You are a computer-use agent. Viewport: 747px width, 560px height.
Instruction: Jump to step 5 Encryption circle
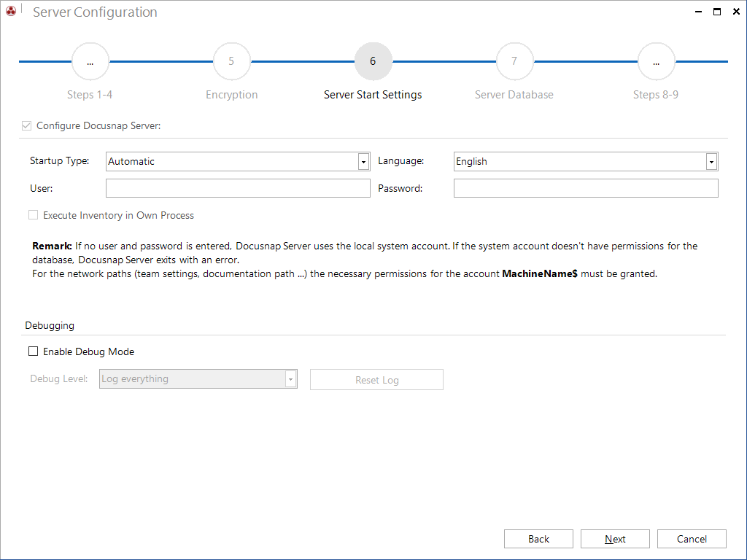(x=231, y=61)
